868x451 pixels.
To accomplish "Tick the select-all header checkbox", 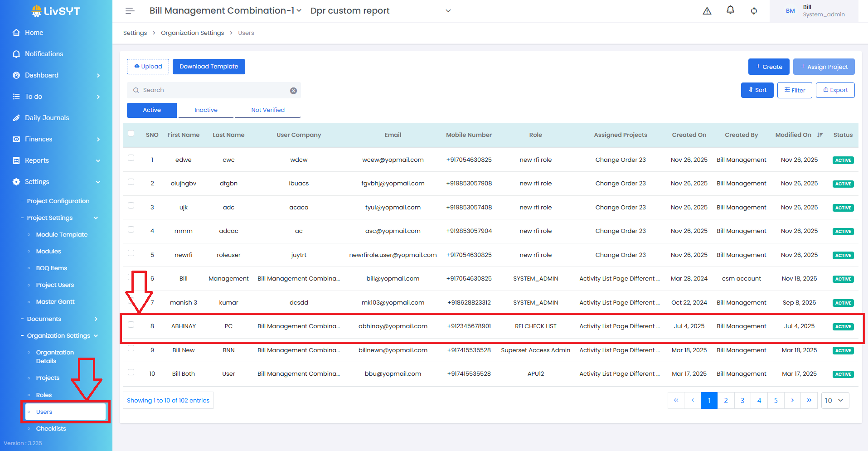I will tap(131, 133).
